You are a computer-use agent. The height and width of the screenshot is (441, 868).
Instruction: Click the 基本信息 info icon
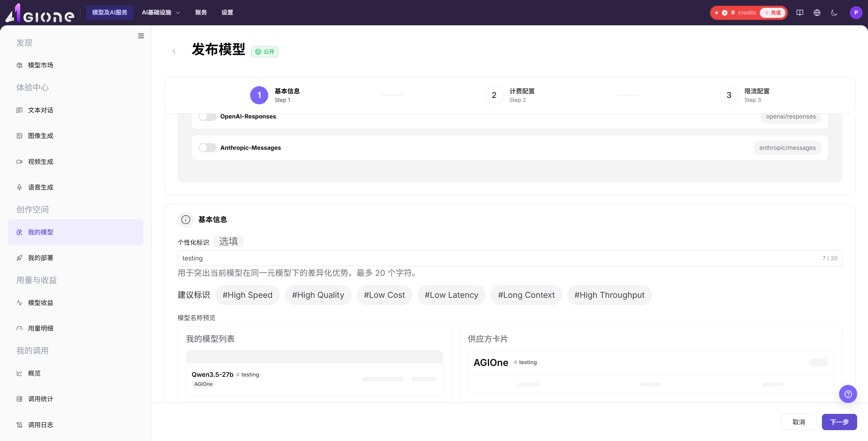point(186,220)
